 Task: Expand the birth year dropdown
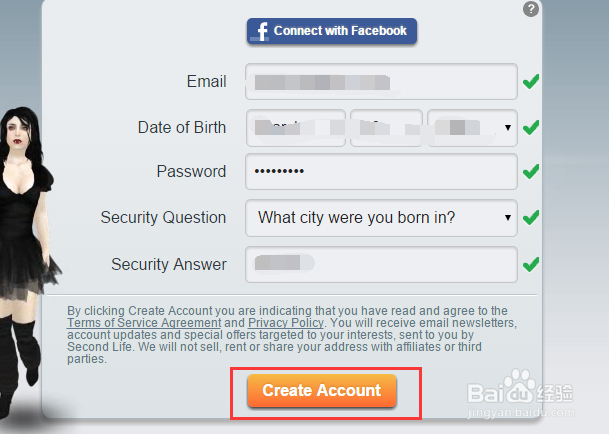pos(472,128)
